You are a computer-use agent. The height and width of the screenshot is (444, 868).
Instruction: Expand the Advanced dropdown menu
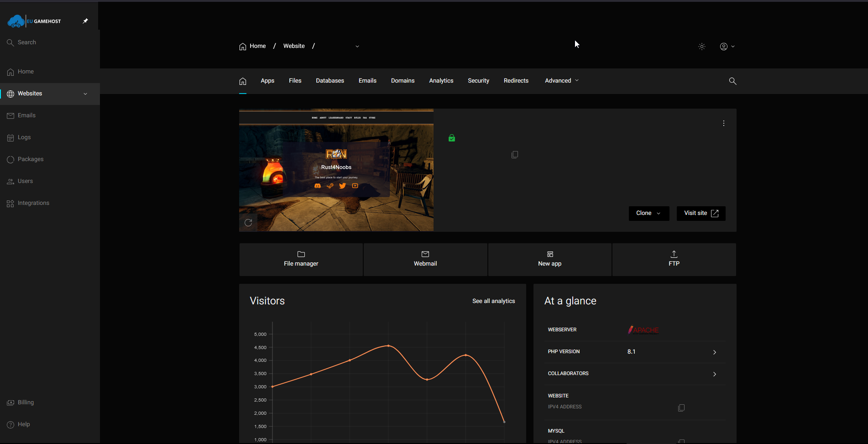coord(562,81)
